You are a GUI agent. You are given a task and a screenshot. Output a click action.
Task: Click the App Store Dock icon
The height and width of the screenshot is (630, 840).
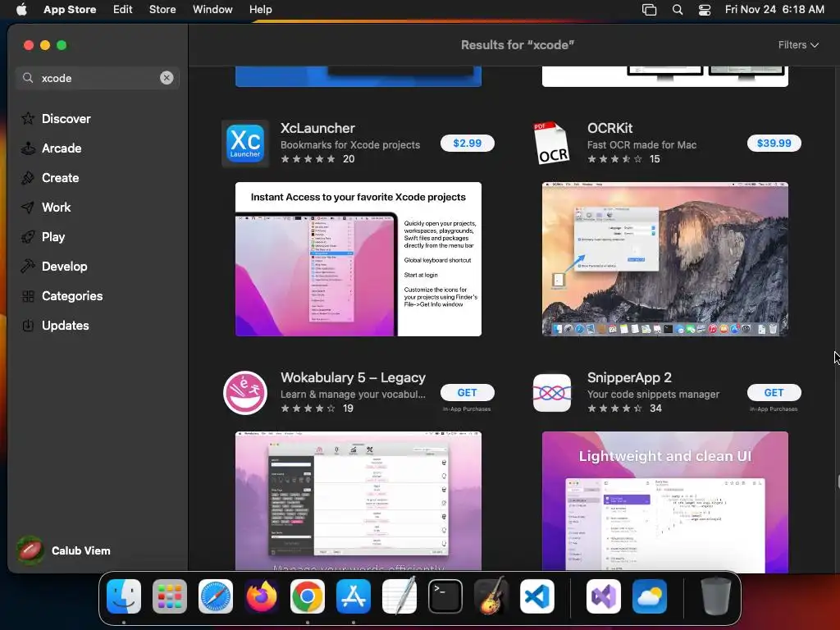354,596
